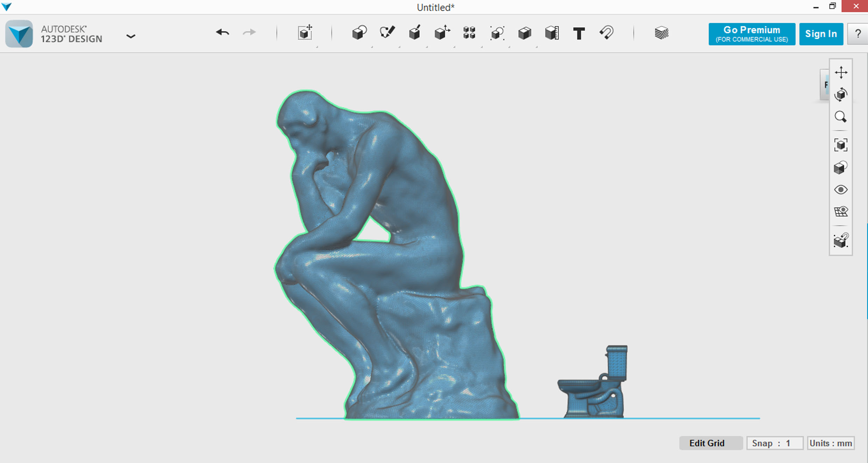Open the Construct tool menu

coord(414,33)
